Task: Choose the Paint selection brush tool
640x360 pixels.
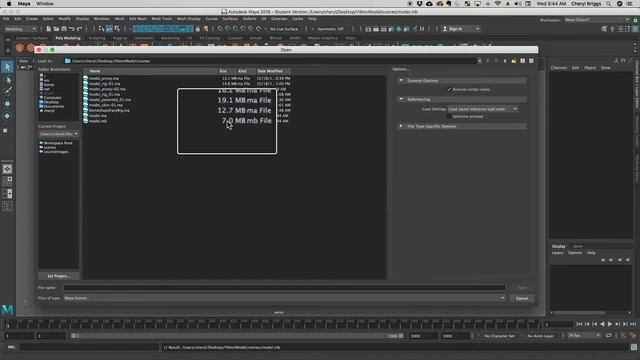Action: click(x=7, y=91)
